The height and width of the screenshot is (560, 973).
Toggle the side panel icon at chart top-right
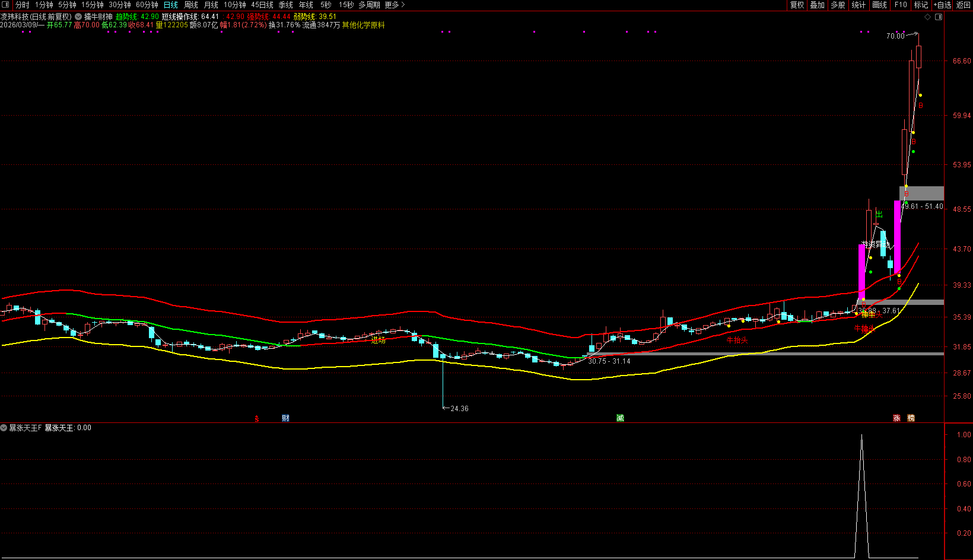939,17
